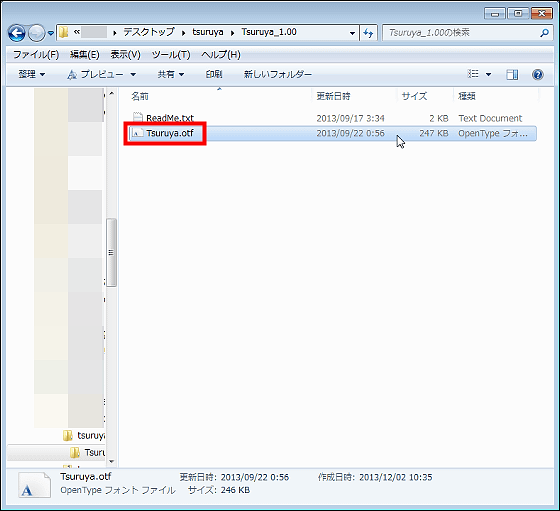Screen dimensions: 560x511
Task: Toggle the preview pane icon
Action: (x=512, y=74)
